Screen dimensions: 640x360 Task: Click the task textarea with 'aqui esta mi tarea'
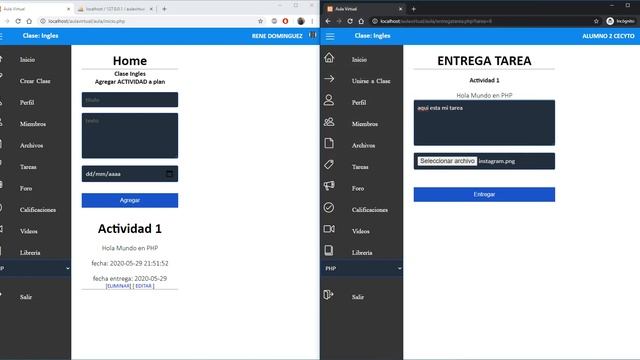pos(484,122)
